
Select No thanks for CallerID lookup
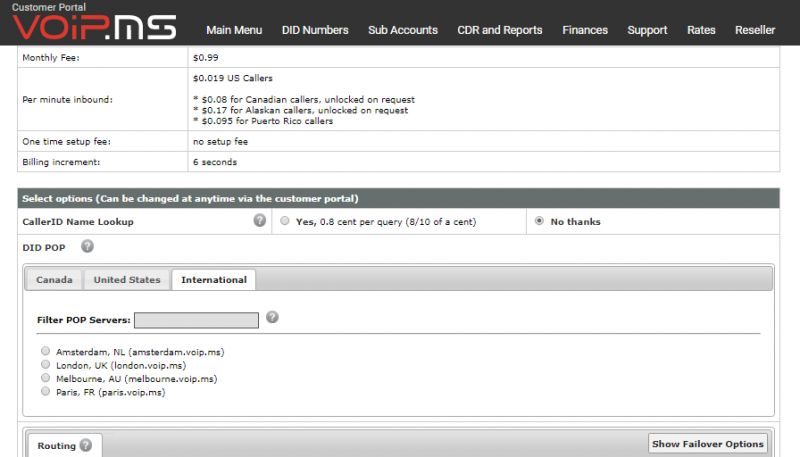point(539,221)
